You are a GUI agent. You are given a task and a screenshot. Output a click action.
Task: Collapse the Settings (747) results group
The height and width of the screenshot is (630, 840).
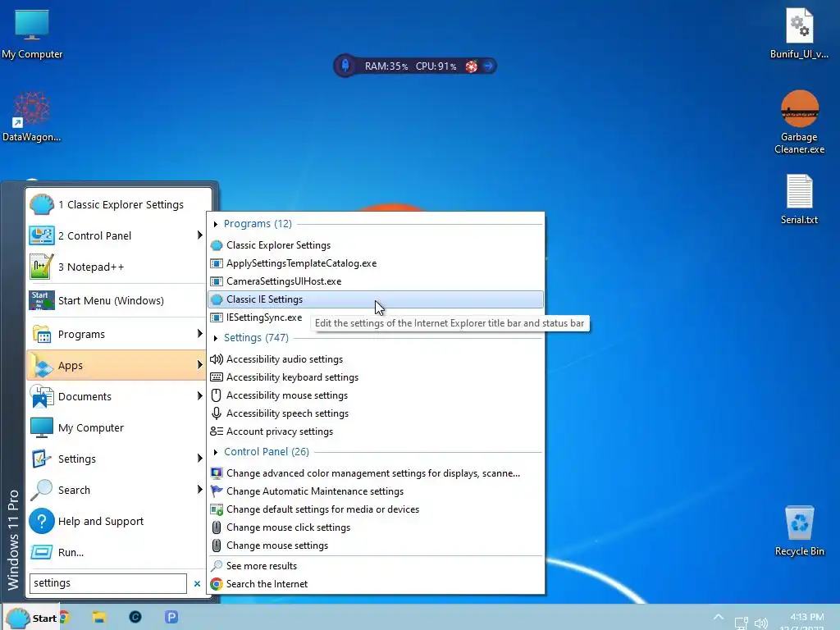[216, 338]
